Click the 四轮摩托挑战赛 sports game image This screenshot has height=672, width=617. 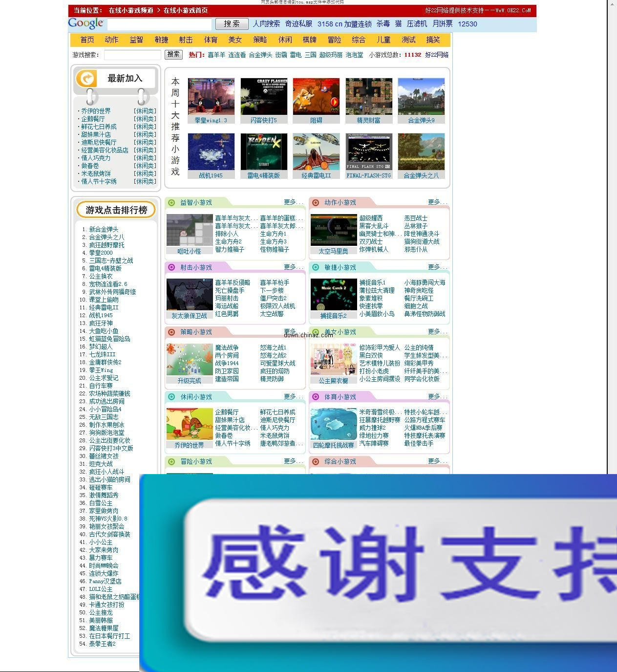coord(334,424)
